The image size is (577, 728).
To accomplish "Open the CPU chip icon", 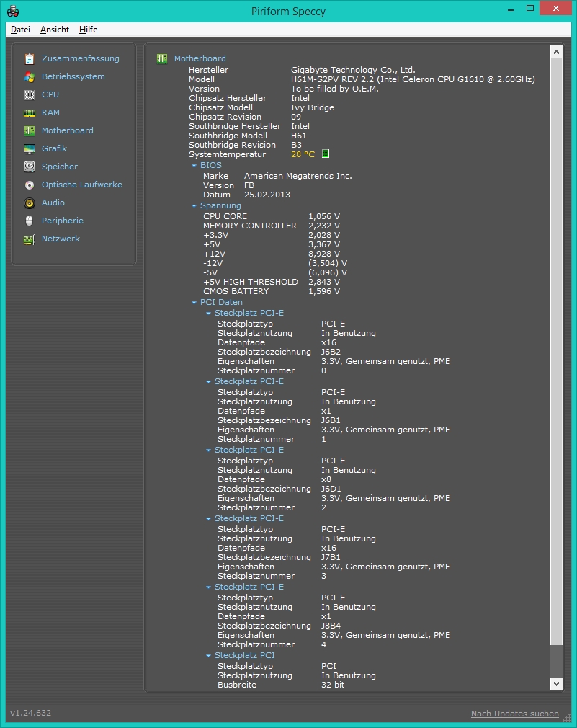I will pyautogui.click(x=30, y=94).
